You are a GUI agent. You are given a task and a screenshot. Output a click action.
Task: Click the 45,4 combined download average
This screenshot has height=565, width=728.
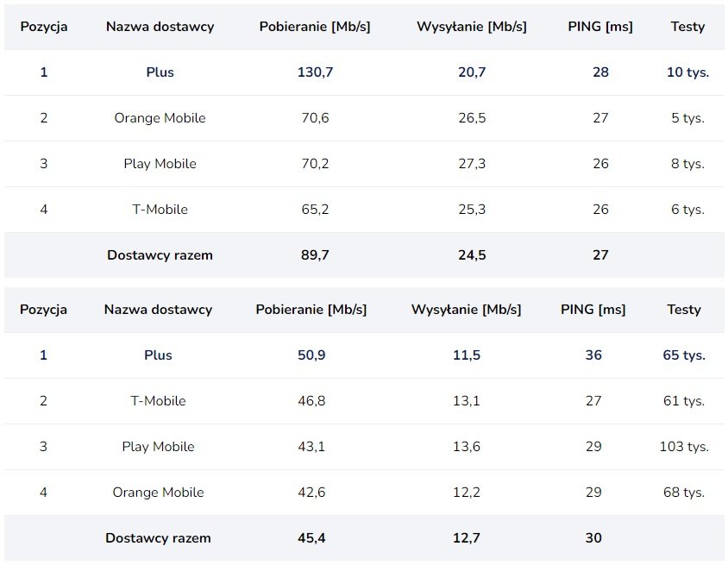311,538
